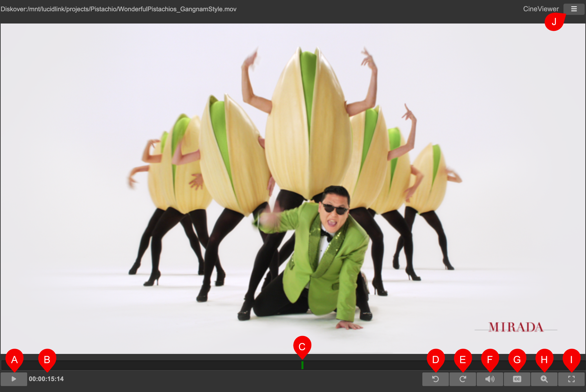Click the CineViewer title label
586x392 pixels.
pyautogui.click(x=541, y=9)
